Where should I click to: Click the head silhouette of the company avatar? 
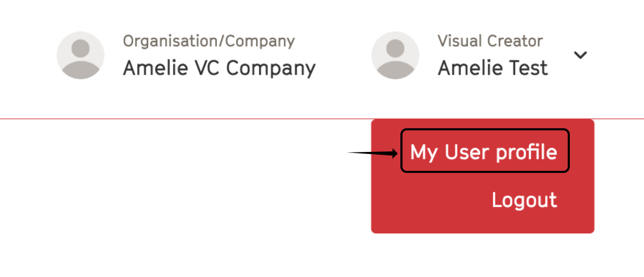coord(80,48)
